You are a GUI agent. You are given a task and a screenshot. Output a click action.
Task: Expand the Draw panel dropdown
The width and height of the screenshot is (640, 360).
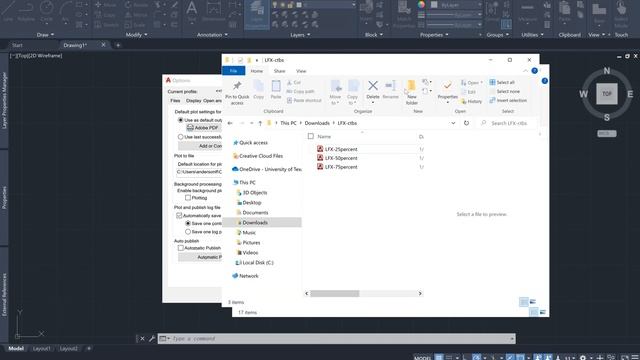click(x=45, y=35)
